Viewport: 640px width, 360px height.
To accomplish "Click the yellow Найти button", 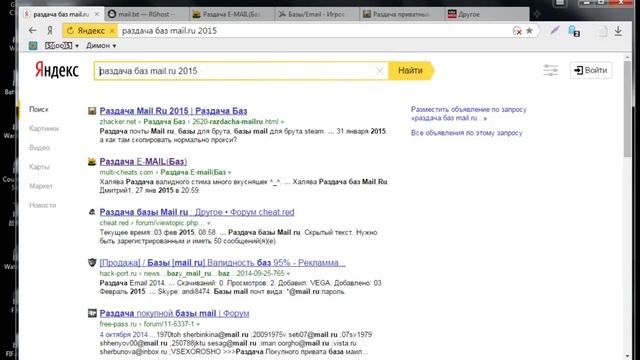I will coord(410,71).
